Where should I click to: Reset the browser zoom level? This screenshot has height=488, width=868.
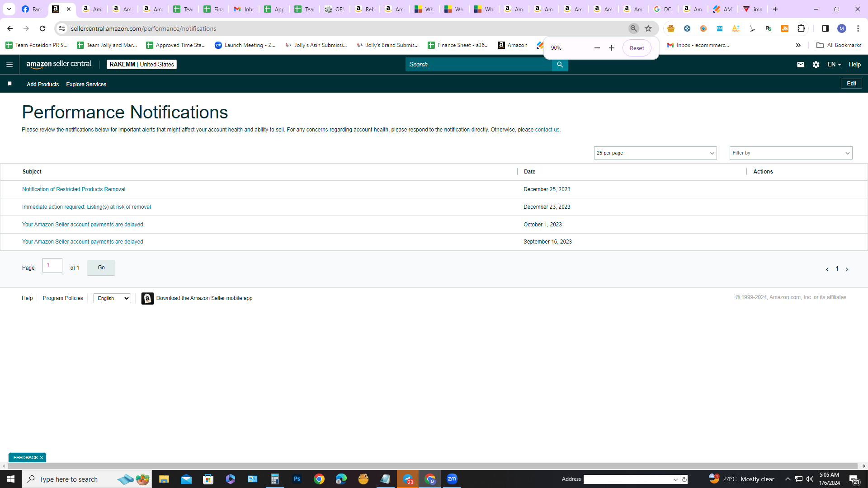637,48
